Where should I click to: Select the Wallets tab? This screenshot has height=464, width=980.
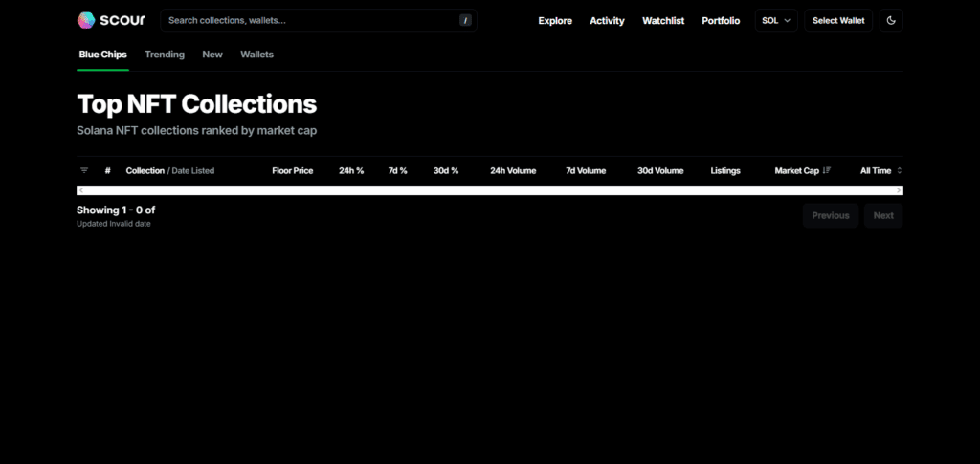click(x=256, y=55)
